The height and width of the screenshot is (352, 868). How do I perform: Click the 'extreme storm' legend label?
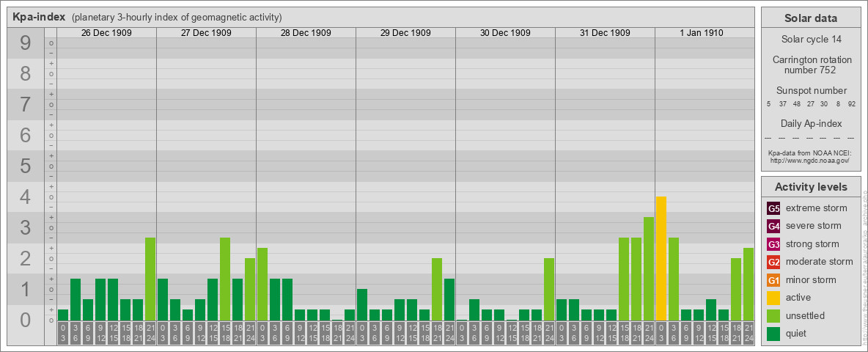(817, 209)
